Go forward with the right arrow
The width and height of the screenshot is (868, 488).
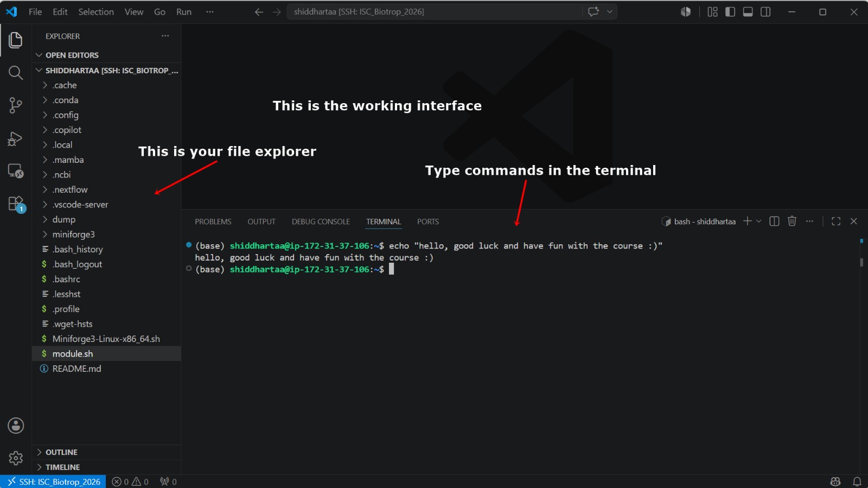click(277, 12)
